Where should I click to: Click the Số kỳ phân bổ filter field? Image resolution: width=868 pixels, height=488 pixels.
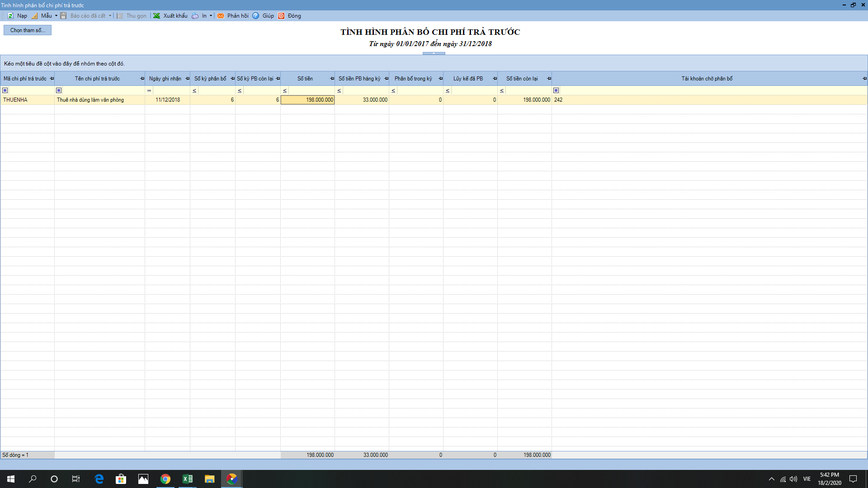click(x=216, y=90)
